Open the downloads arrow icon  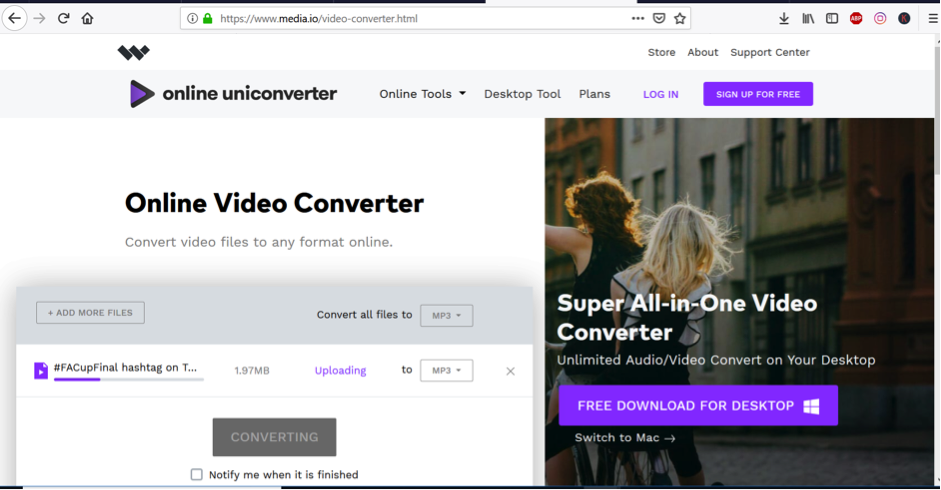coord(784,19)
